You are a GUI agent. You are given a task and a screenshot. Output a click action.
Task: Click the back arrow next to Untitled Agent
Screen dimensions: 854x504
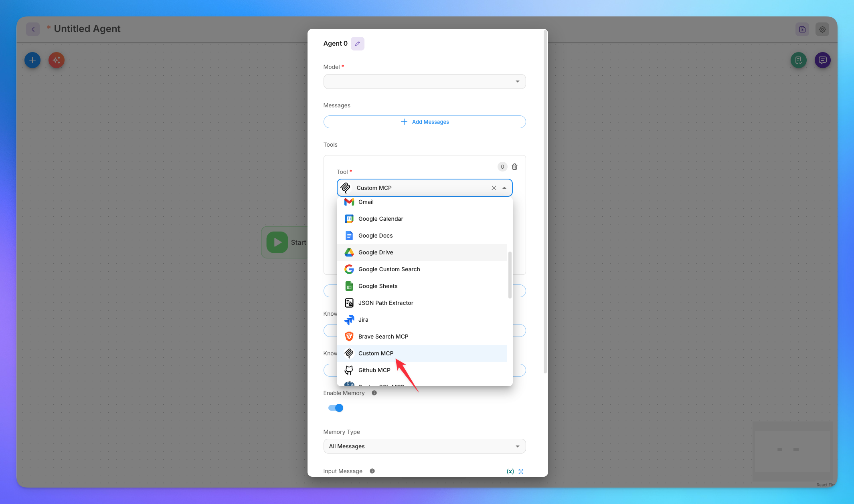(x=33, y=29)
